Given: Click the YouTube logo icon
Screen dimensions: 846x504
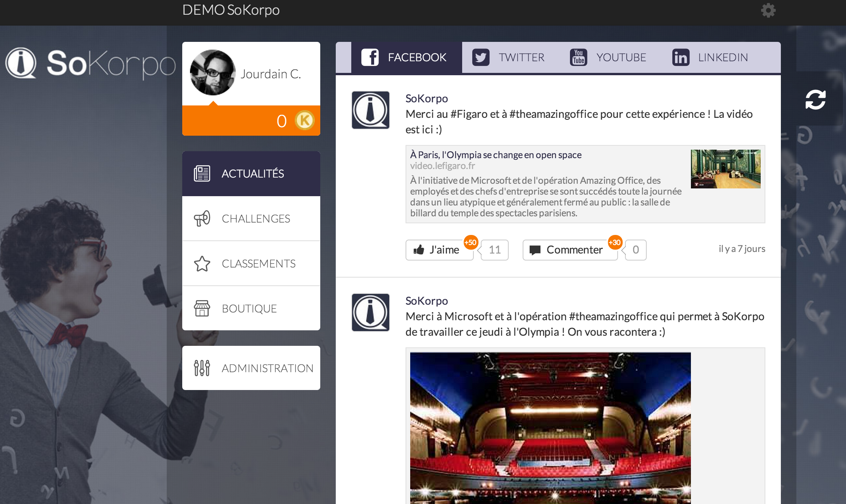Looking at the screenshot, I should [x=578, y=57].
